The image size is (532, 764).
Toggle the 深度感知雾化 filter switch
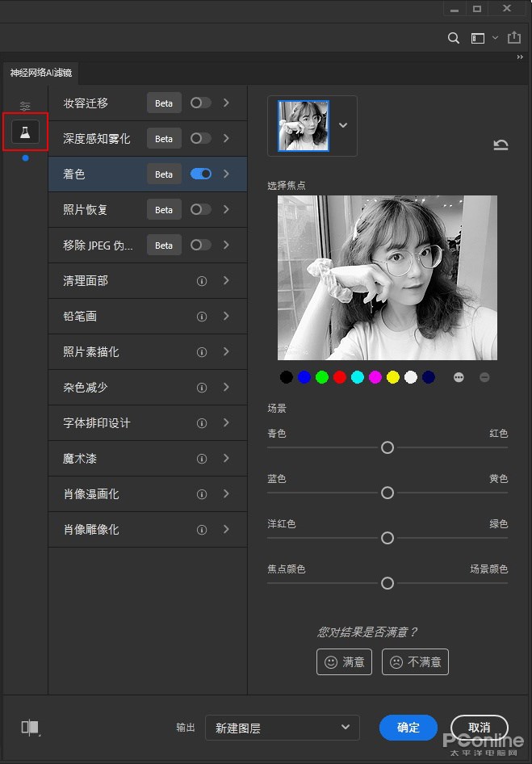click(x=201, y=138)
